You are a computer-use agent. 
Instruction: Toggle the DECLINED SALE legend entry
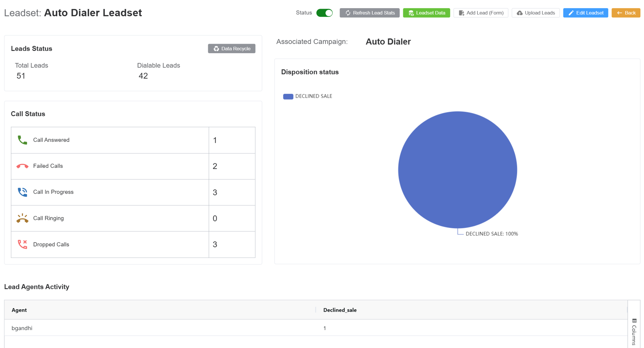tap(307, 96)
